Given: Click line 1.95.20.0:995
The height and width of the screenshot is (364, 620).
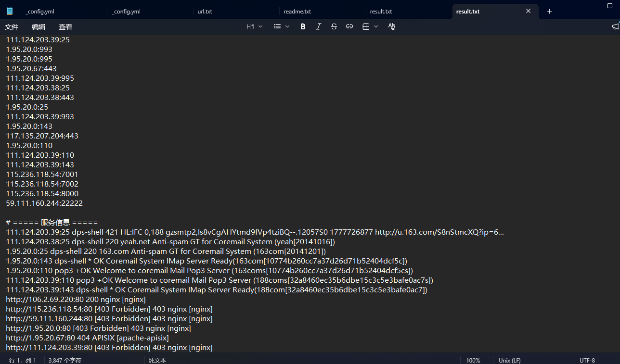Looking at the screenshot, I should pos(29,59).
